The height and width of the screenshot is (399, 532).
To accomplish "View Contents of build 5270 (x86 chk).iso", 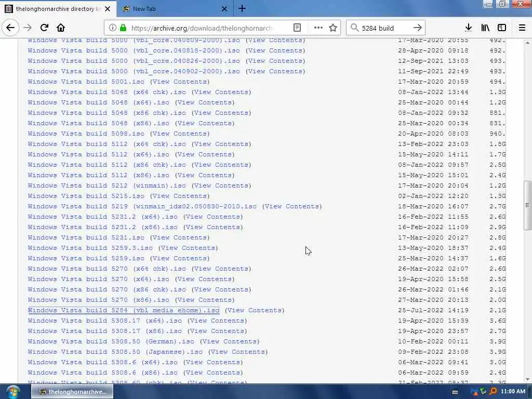I will pos(221,289).
